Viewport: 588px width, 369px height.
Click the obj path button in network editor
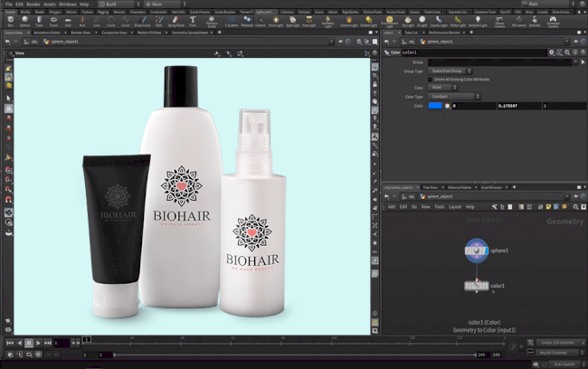tap(409, 196)
